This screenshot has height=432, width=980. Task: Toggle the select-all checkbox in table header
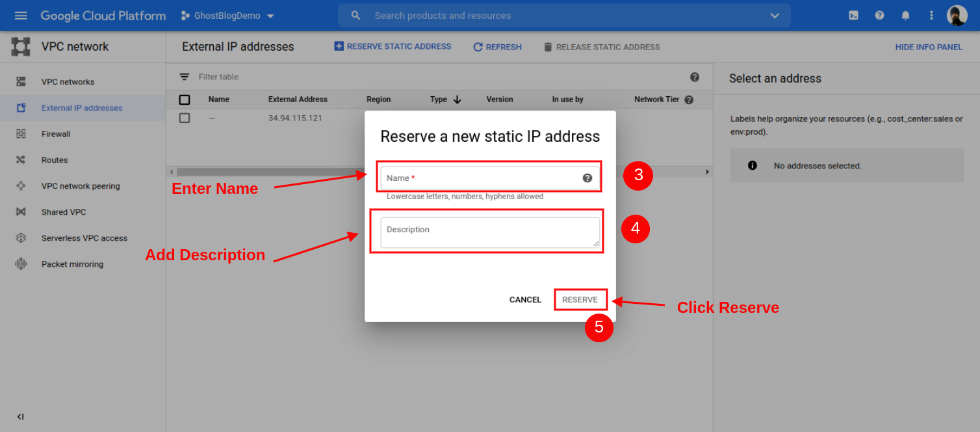pos(185,100)
